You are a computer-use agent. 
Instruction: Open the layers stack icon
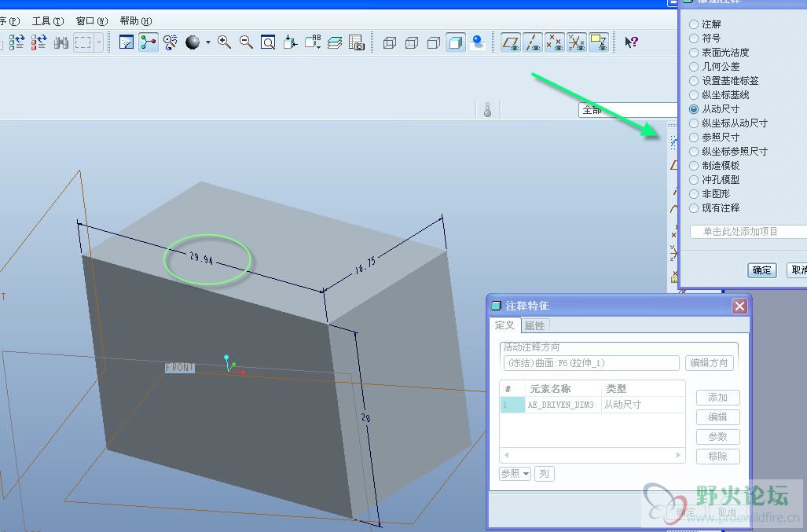(x=335, y=42)
